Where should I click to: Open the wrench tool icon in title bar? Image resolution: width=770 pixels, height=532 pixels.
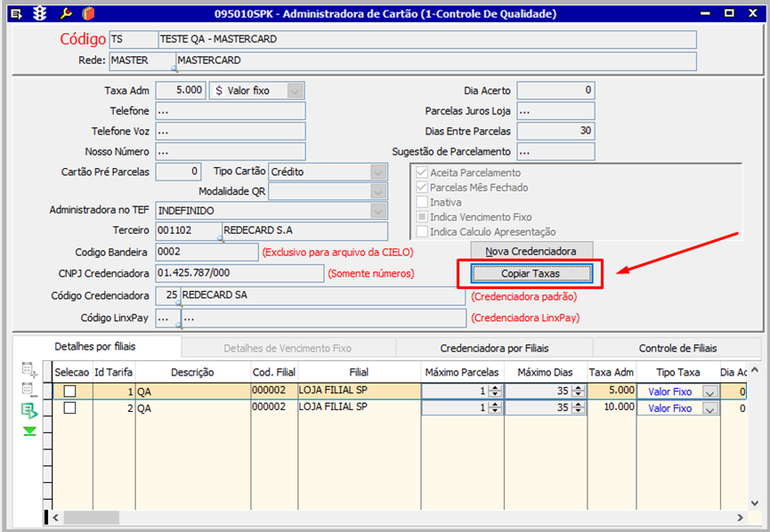pyautogui.click(x=66, y=13)
